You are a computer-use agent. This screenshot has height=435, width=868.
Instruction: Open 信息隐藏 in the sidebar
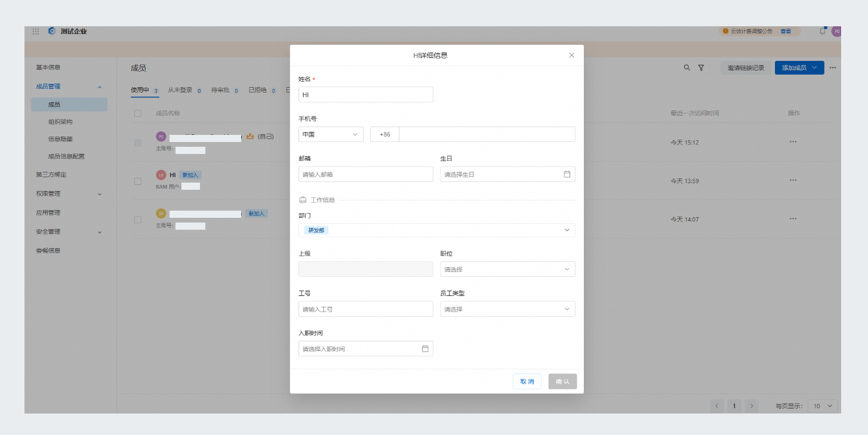click(60, 139)
